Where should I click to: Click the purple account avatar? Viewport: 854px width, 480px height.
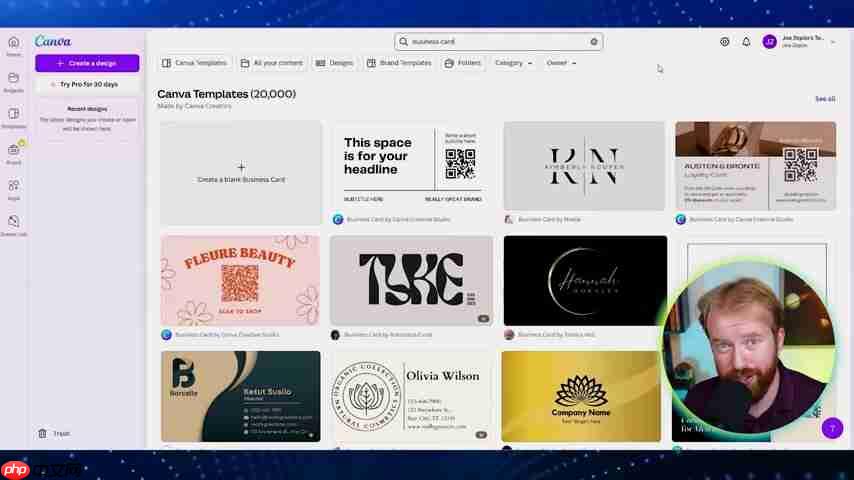pos(770,41)
